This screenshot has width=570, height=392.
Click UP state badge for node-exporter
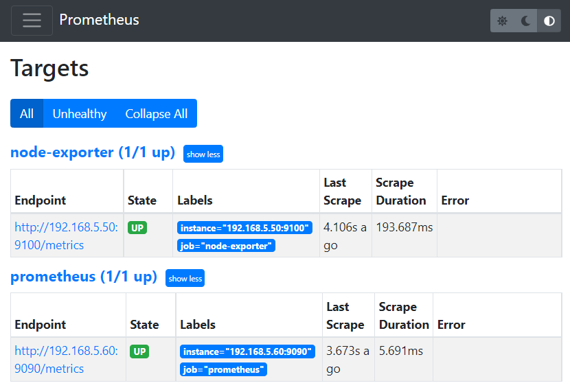(x=137, y=227)
